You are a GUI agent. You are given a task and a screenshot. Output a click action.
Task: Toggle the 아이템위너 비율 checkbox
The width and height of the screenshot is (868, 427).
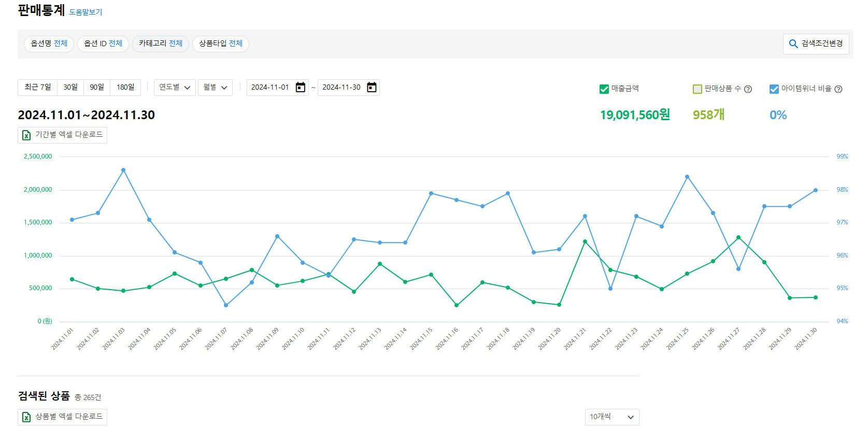(x=774, y=89)
